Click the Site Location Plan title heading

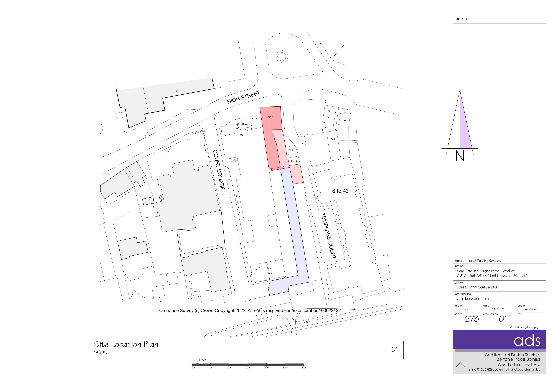pyautogui.click(x=126, y=345)
